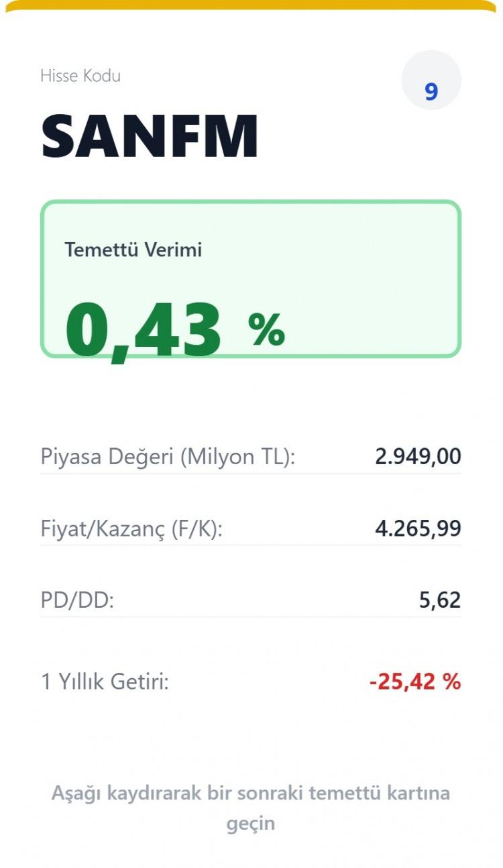Click the 4.265,99 F/K value
The image size is (503, 868).
[418, 529]
